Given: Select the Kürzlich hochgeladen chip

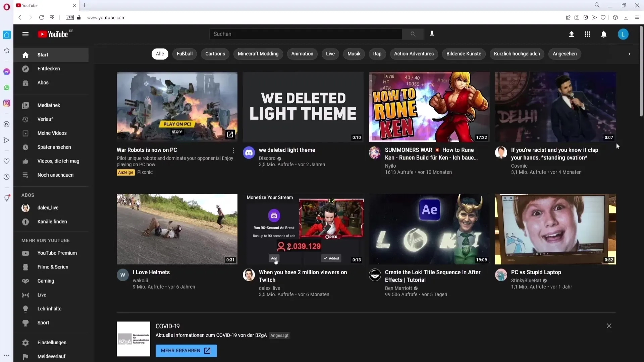Looking at the screenshot, I should point(517,54).
